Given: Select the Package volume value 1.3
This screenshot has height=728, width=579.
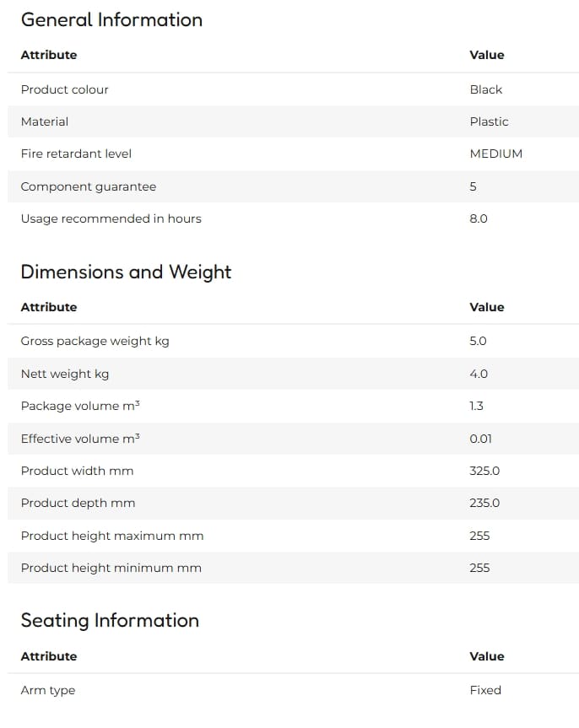Looking at the screenshot, I should (476, 406).
